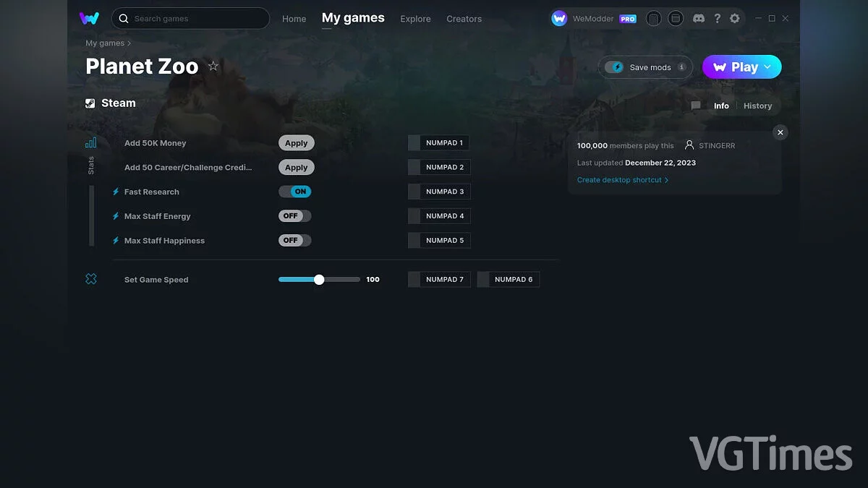Close the info panel with X
Screen dimensions: 868x488
tap(780, 132)
